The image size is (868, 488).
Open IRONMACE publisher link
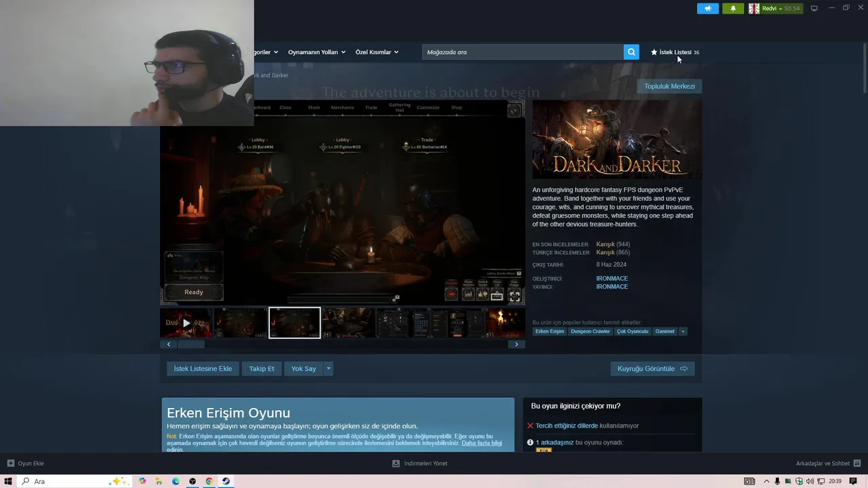612,287
